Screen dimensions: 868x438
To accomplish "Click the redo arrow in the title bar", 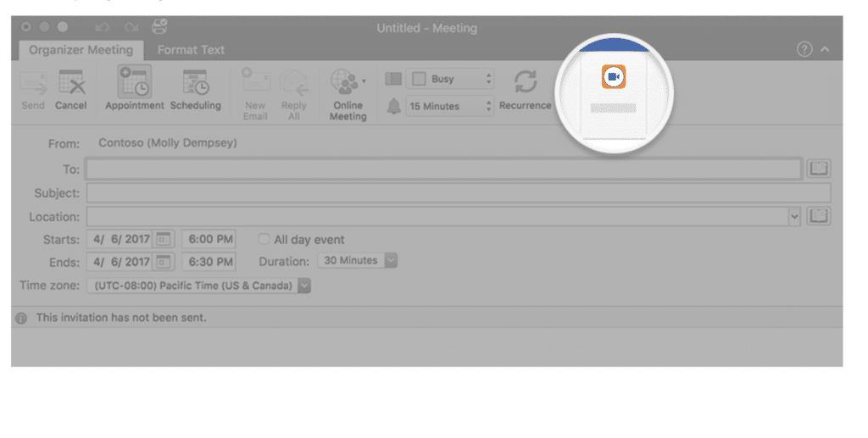I will 131,26.
